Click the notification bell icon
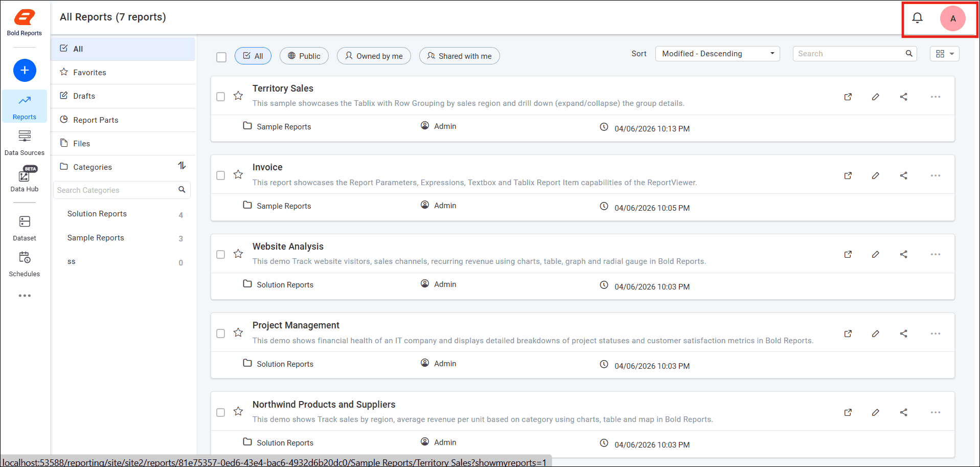This screenshot has width=980, height=467. pyautogui.click(x=917, y=18)
